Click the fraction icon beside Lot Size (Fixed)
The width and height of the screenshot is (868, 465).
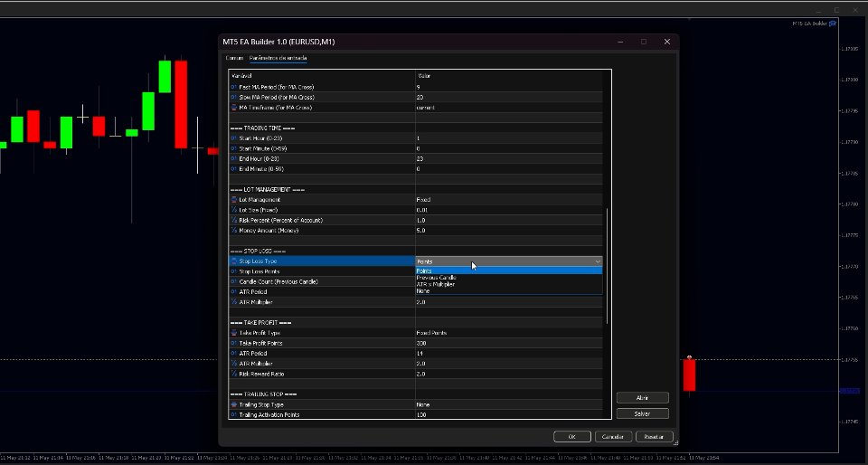click(233, 210)
